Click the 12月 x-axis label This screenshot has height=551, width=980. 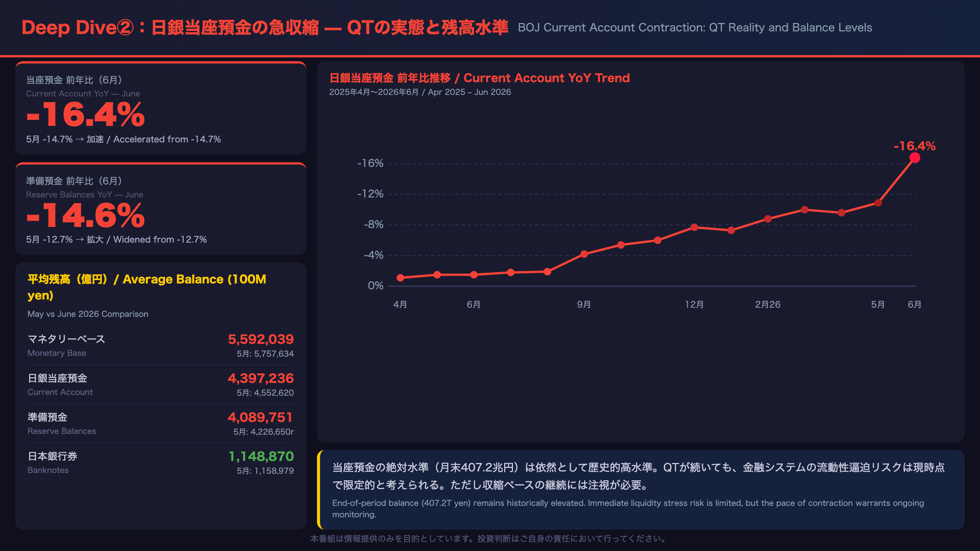point(694,305)
